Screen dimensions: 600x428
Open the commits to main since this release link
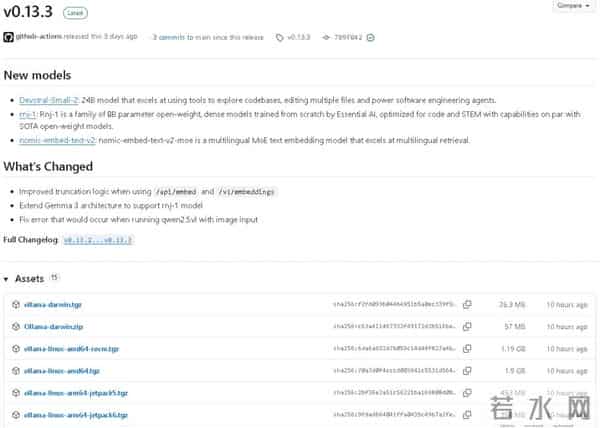pos(208,37)
